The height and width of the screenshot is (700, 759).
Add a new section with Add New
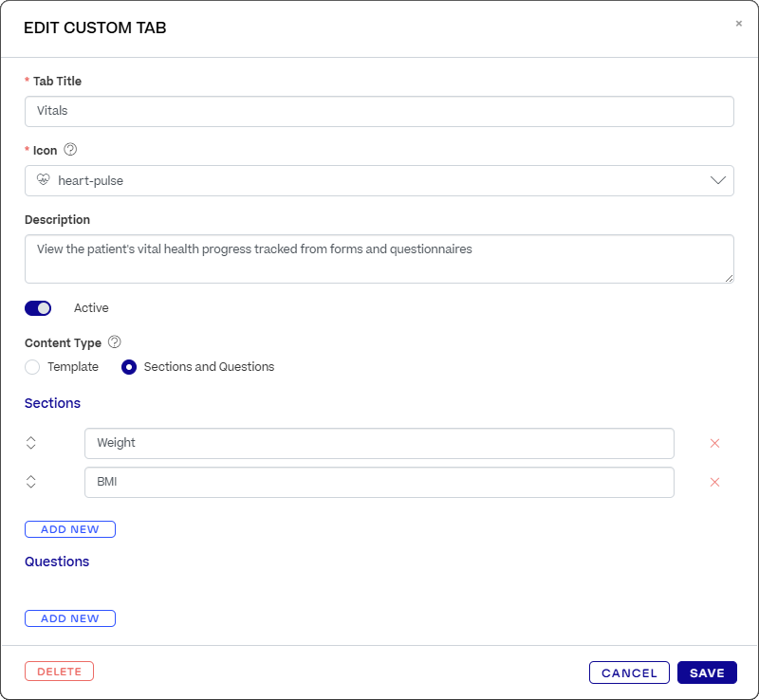tap(70, 529)
